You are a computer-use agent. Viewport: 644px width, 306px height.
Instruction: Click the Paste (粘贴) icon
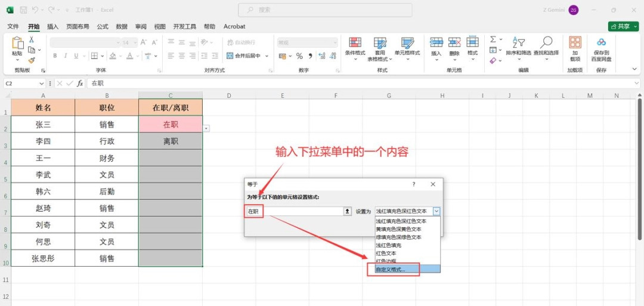click(x=17, y=44)
